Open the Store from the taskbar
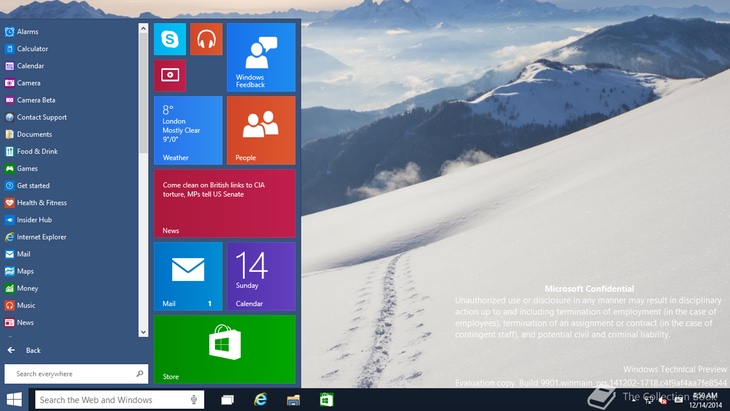Viewport: 730px width, 411px height. pos(326,400)
